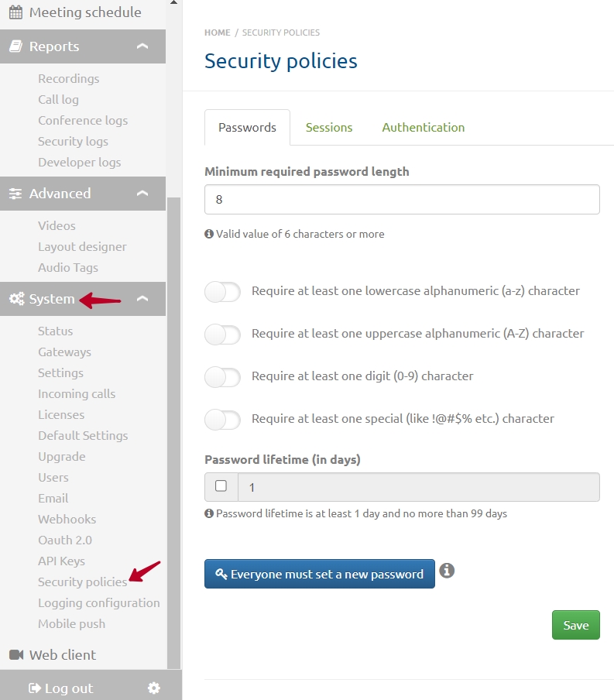Viewport: 614px width, 700px height.
Task: Collapse the Reports section chevron
Action: tap(142, 46)
